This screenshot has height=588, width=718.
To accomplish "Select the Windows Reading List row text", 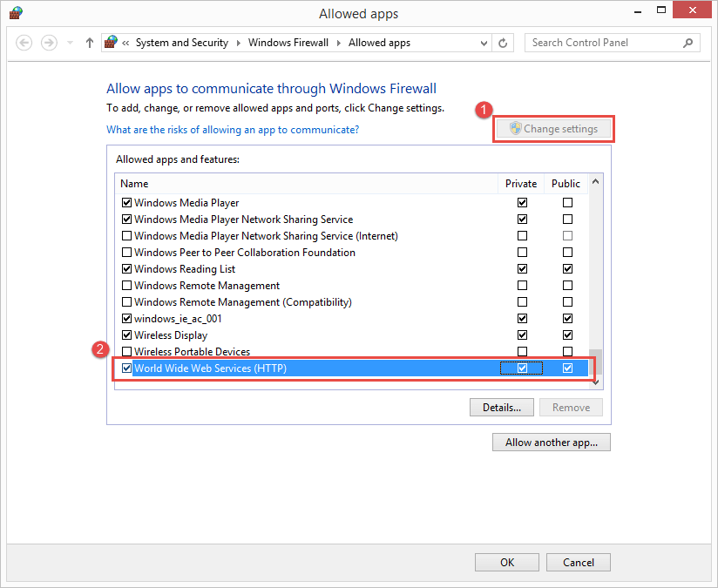I will [x=185, y=269].
